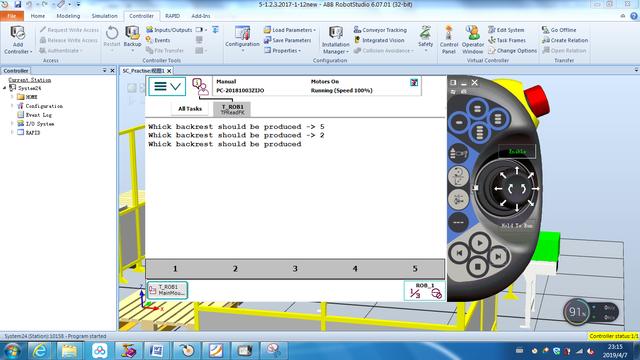The width and height of the screenshot is (640, 360).
Task: Open Internet Explorer from taskbar
Action: pos(39,351)
